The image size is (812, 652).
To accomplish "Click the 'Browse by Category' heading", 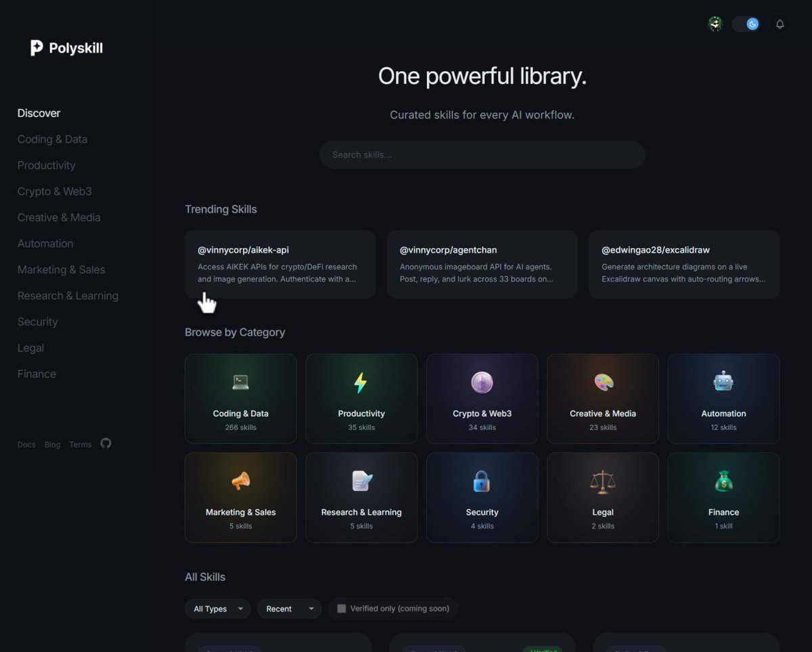I will coord(235,332).
